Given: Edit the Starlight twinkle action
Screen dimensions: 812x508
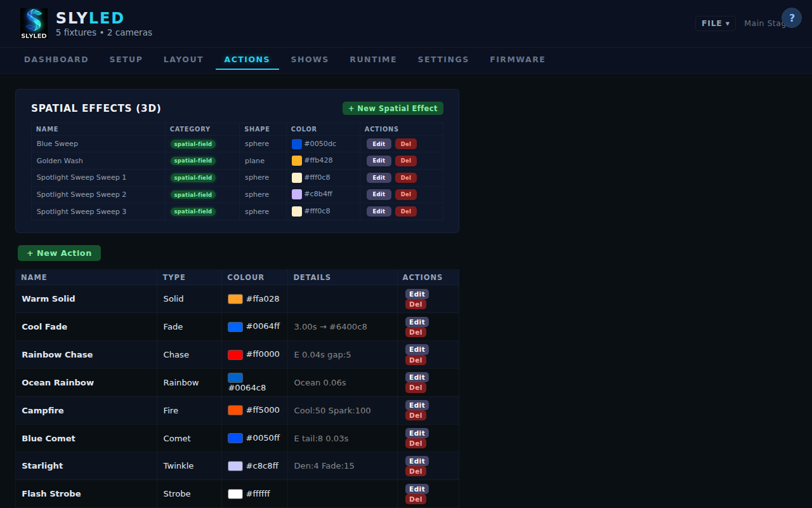Looking at the screenshot, I should pyautogui.click(x=417, y=461).
